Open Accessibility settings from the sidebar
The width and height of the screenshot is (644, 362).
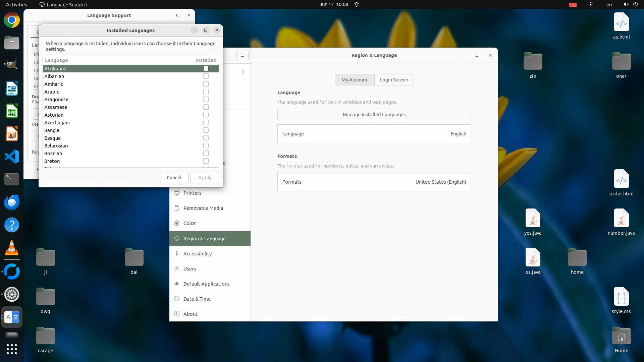coord(197,254)
